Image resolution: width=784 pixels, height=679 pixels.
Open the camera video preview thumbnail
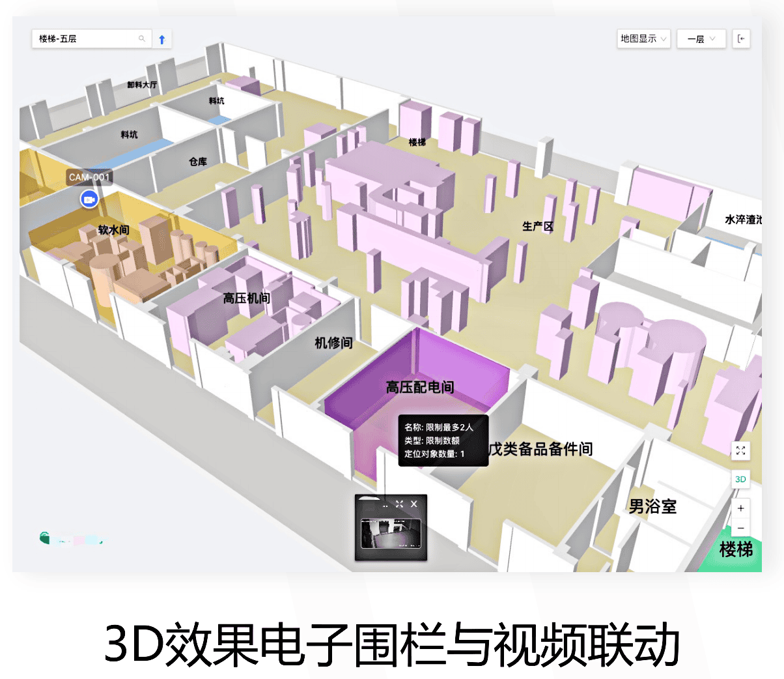pyautogui.click(x=391, y=533)
